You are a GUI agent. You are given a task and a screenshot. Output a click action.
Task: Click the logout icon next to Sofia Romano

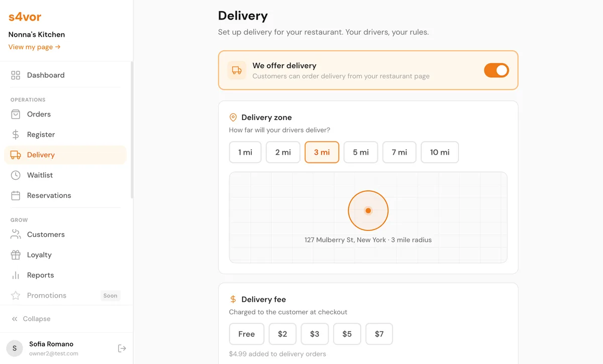click(122, 348)
